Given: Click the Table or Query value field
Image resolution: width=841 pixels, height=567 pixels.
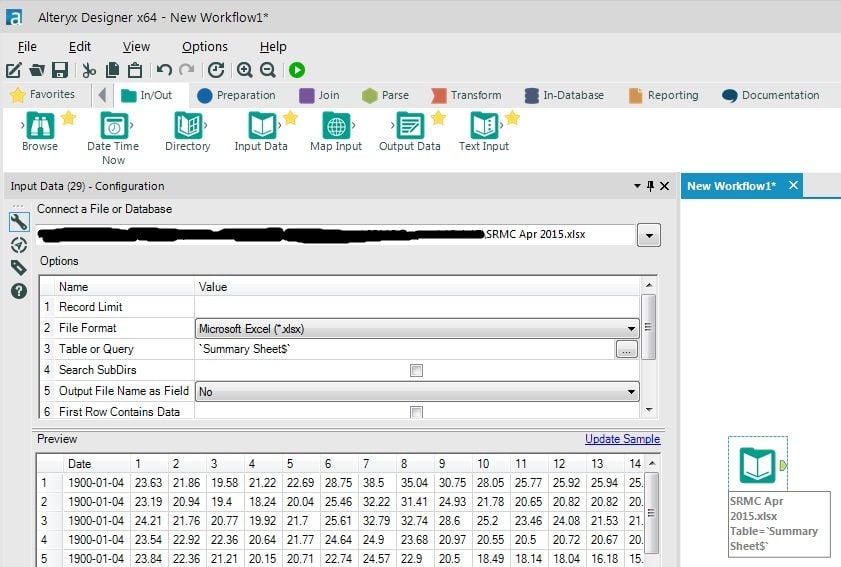Looking at the screenshot, I should [x=405, y=349].
